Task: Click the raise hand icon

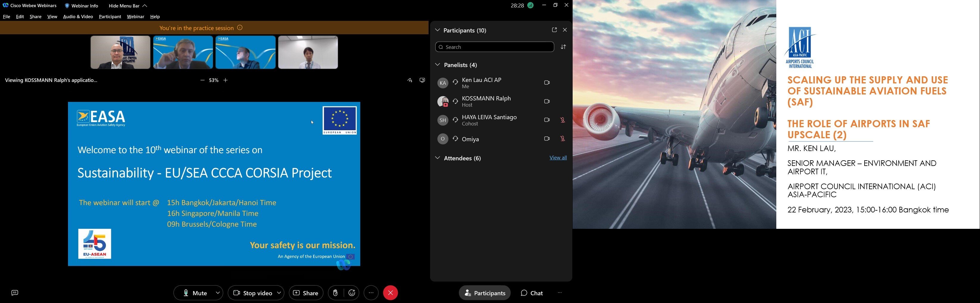Action: tap(336, 293)
